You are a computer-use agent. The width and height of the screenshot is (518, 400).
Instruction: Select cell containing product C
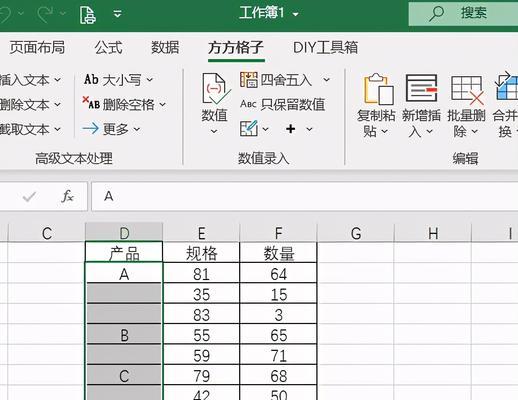[124, 375]
